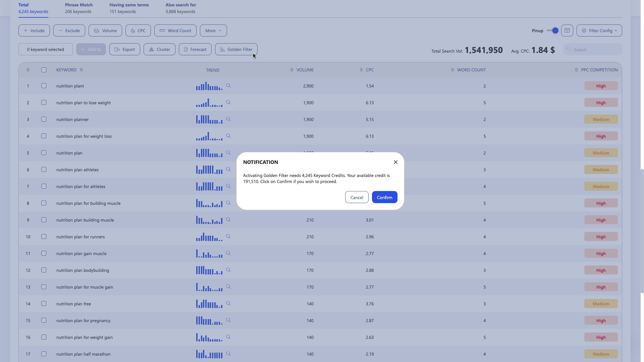Click trend magnifier for nutrition plan free
This screenshot has width=644, height=362.
(228, 304)
